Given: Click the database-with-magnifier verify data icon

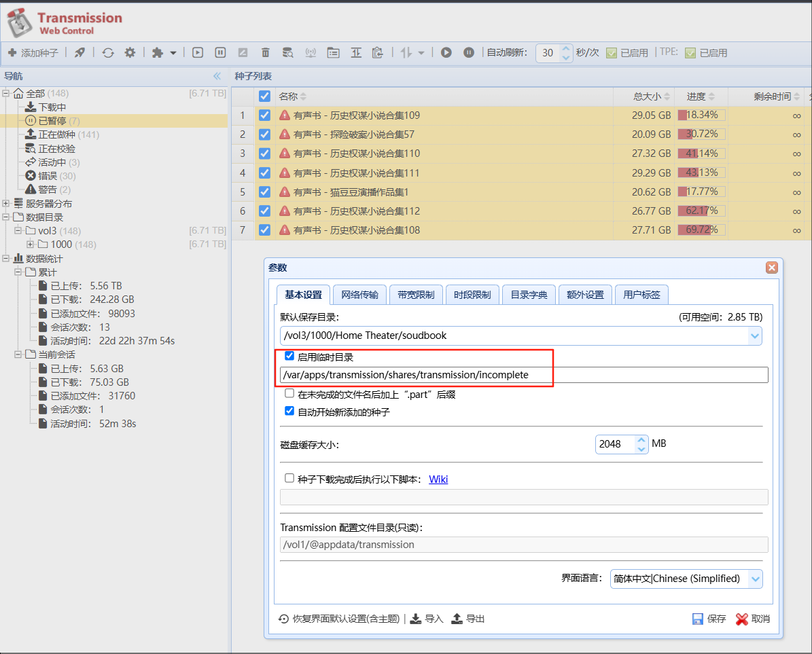Looking at the screenshot, I should click(288, 53).
